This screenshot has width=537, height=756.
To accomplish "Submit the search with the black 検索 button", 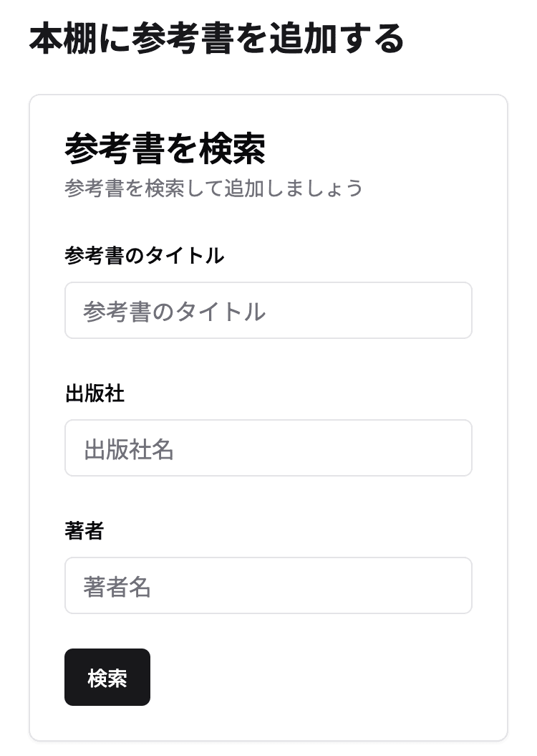I will 107,677.
